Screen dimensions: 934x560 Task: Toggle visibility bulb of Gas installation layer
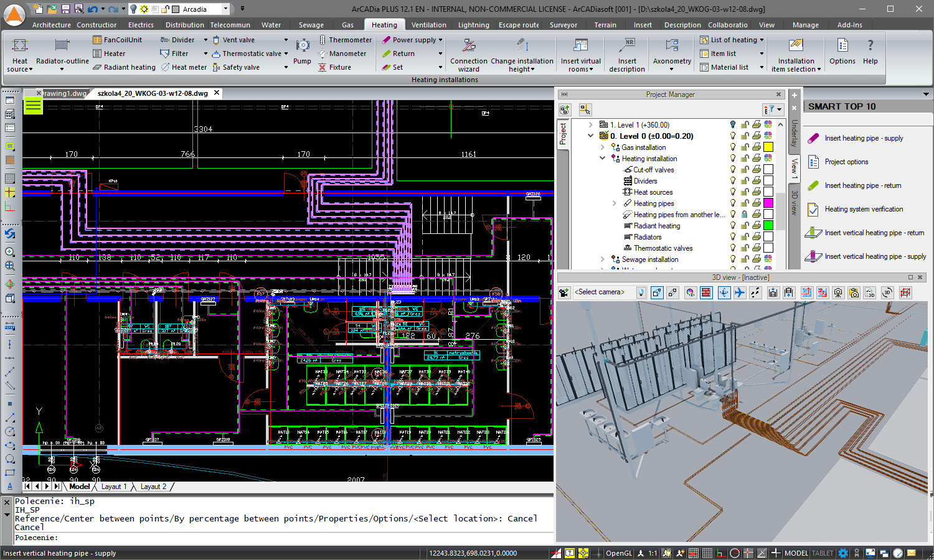coord(732,147)
